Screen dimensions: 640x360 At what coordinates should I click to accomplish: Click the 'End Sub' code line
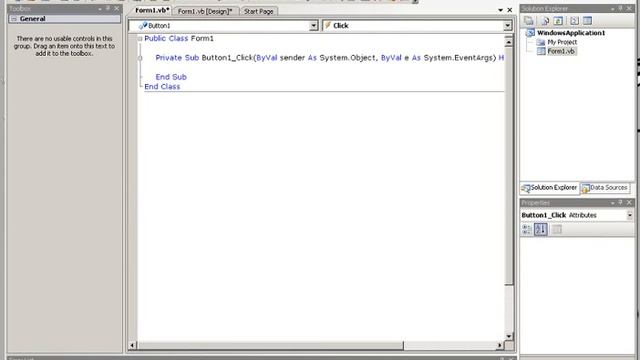point(171,77)
